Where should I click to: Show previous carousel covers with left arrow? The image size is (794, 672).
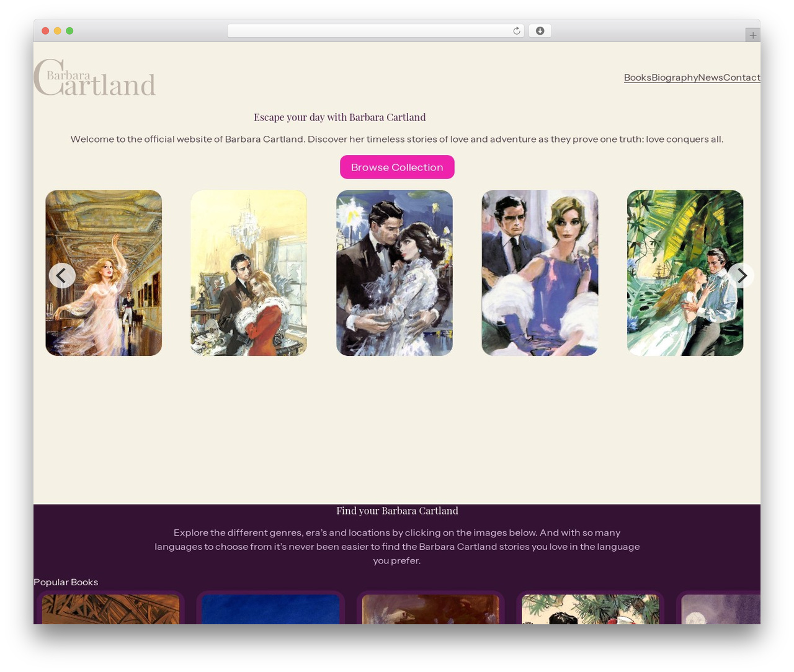tap(62, 275)
